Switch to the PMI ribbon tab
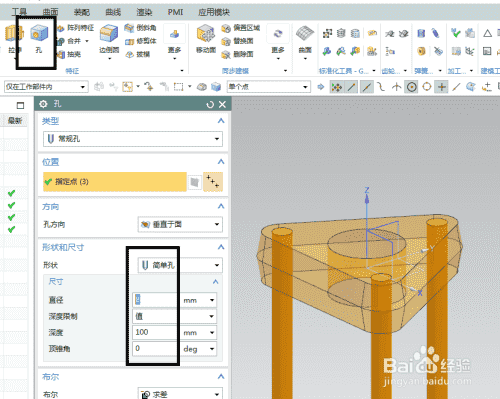 (x=175, y=12)
